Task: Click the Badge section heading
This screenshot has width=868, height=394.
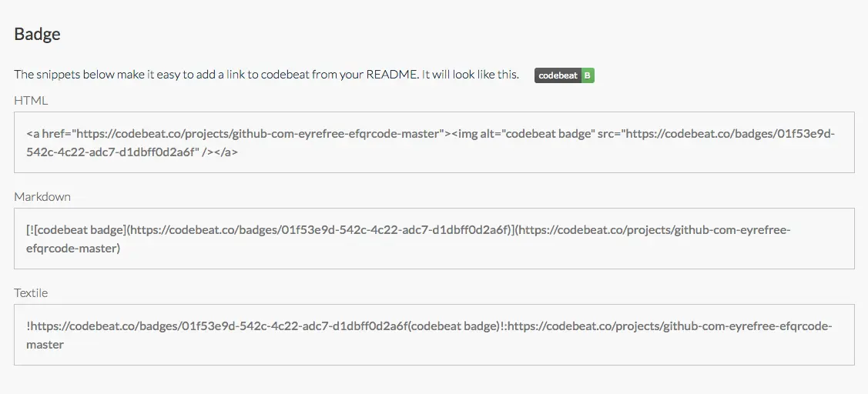Action: (x=37, y=34)
